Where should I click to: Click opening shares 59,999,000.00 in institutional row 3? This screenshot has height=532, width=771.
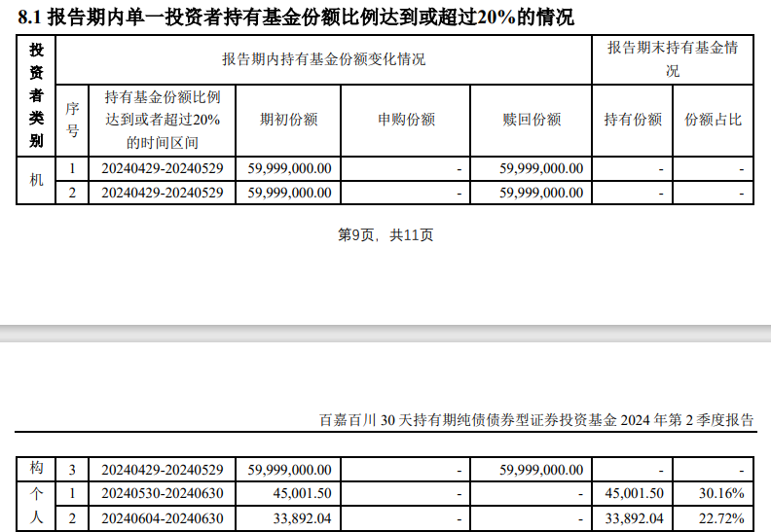290,470
